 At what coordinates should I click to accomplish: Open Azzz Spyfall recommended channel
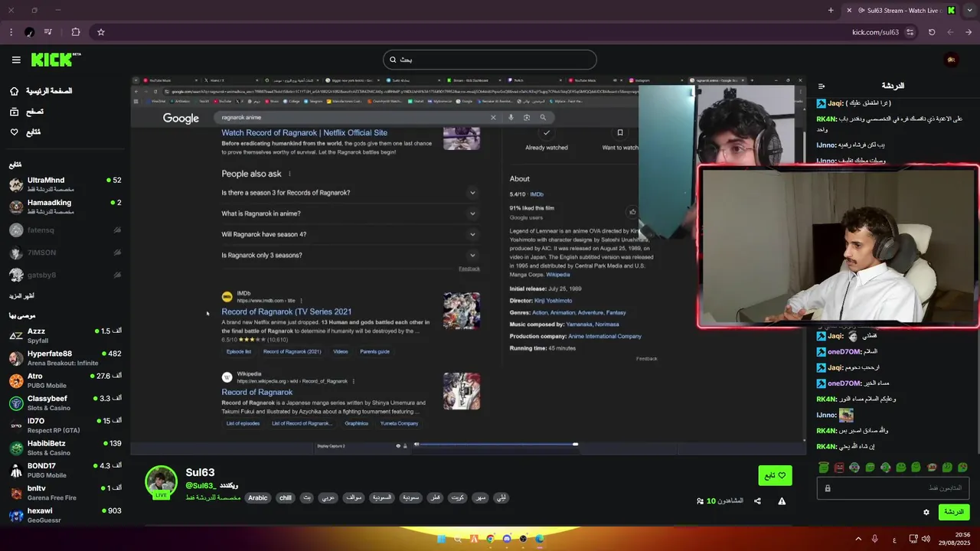click(x=65, y=335)
